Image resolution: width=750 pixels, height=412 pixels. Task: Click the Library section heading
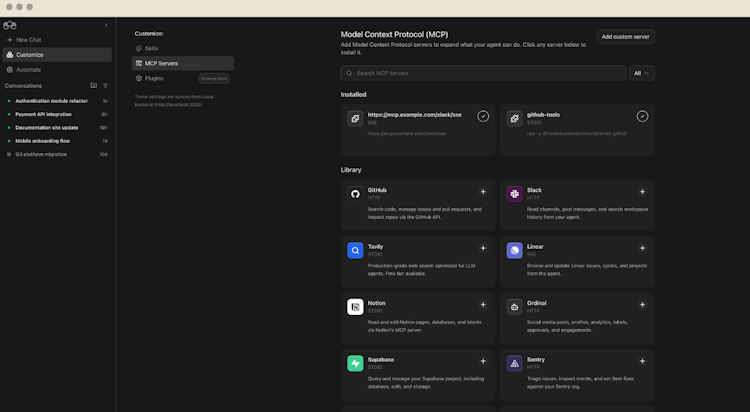tap(351, 170)
